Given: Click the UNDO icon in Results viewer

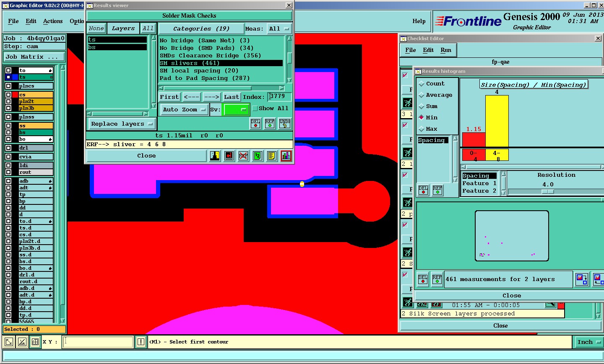Looking at the screenshot, I should click(x=285, y=124).
